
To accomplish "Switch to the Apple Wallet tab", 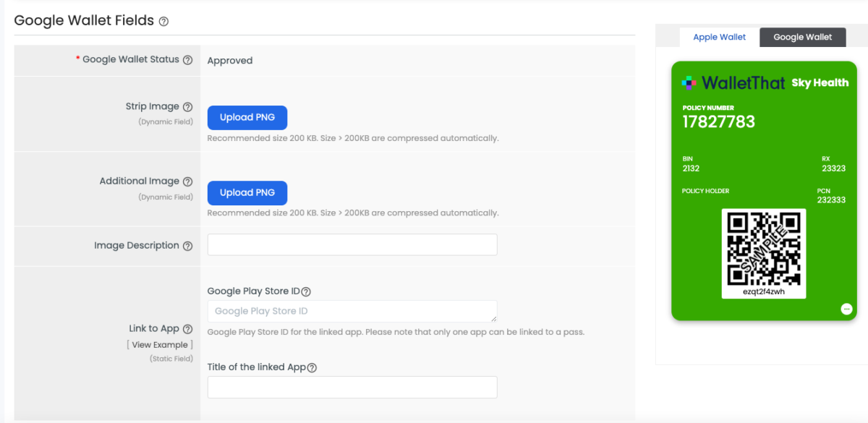I will coord(719,36).
